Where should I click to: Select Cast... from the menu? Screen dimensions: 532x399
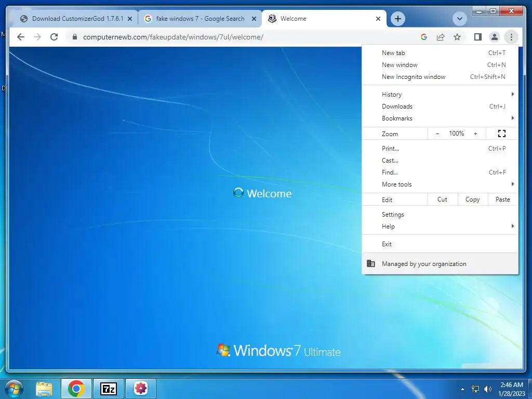tap(440, 160)
